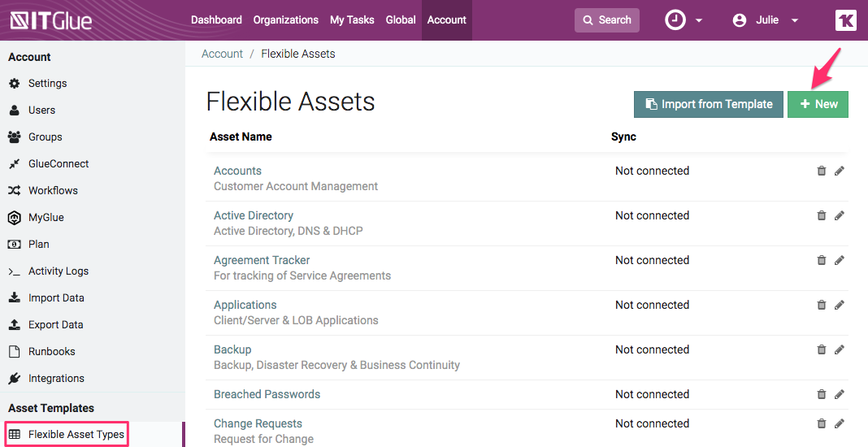Edit the Backup asset with pencil icon
Image resolution: width=868 pixels, height=447 pixels.
[840, 349]
